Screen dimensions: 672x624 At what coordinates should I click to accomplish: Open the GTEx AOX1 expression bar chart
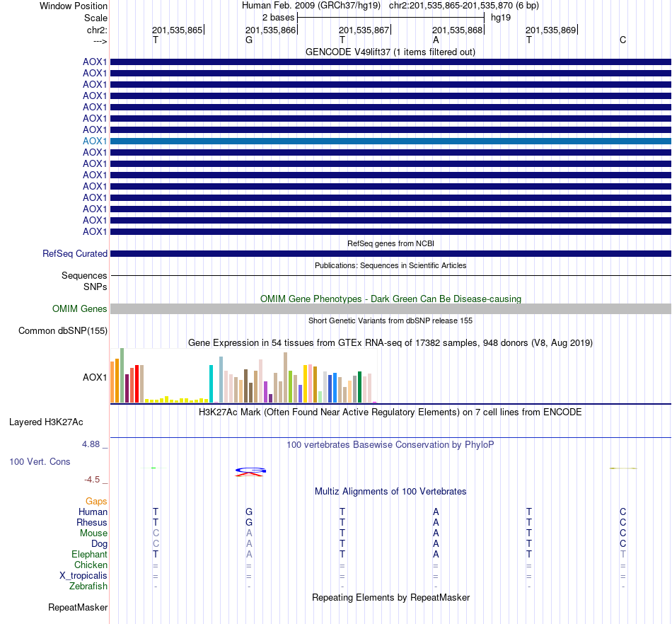(x=243, y=376)
